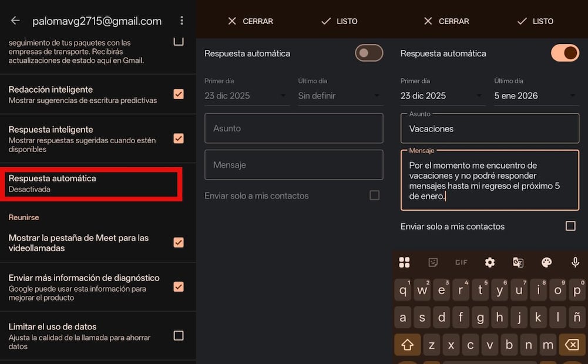
Task: Open the GIF picker on the keyboard
Action: [x=461, y=262]
